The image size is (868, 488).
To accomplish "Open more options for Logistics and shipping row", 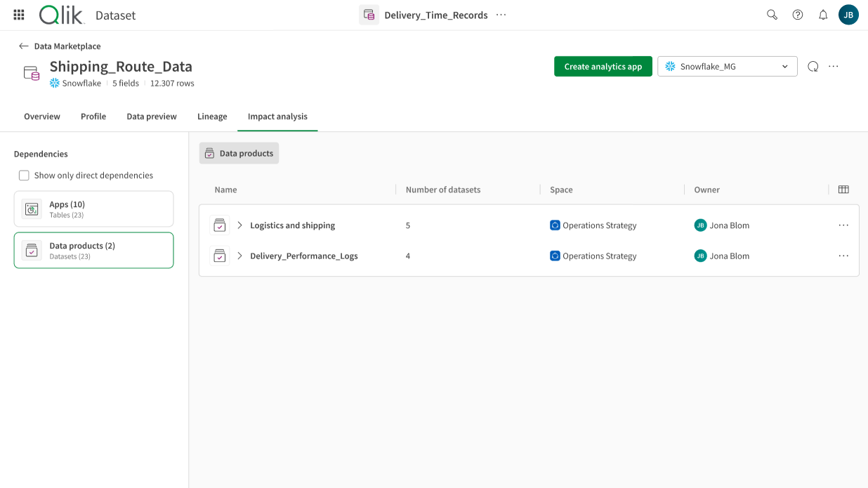I will click(843, 225).
